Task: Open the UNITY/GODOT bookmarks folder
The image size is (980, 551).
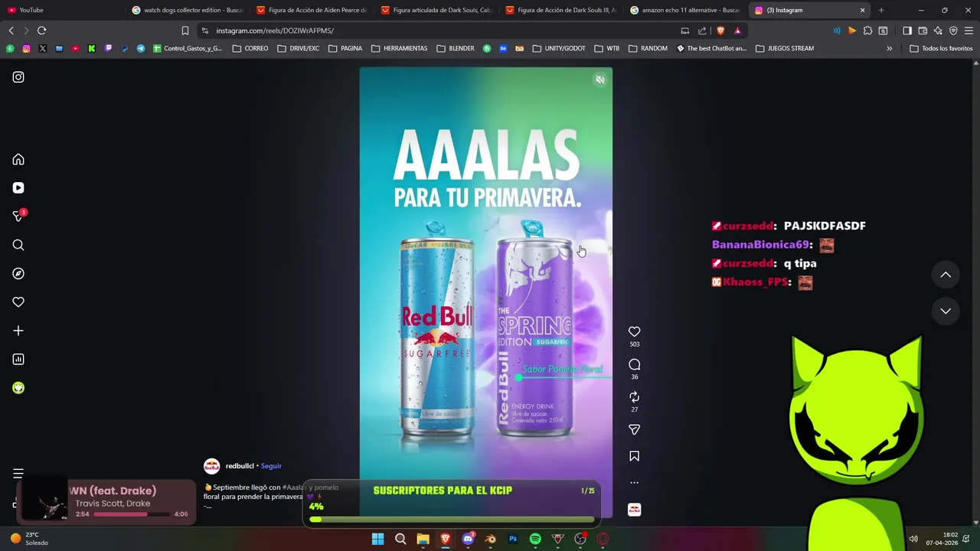Action: pos(559,48)
